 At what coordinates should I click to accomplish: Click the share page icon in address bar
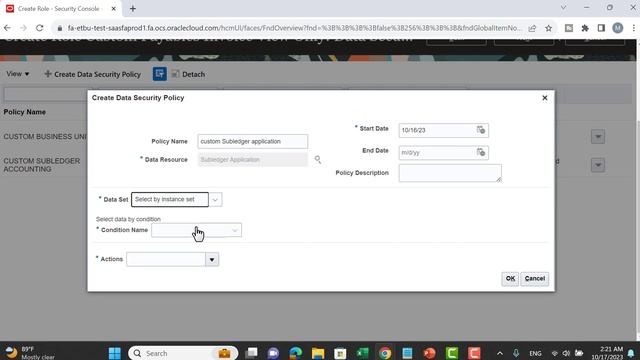(x=532, y=28)
